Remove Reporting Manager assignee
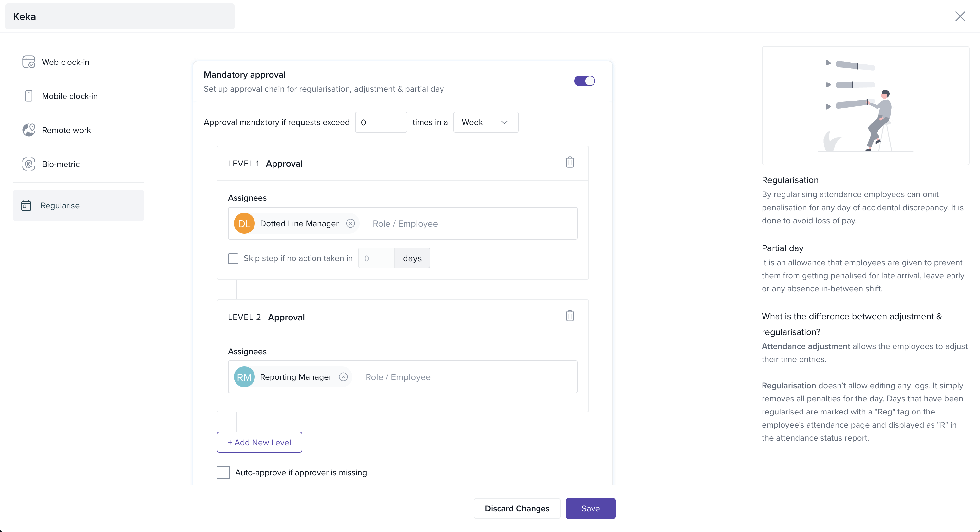This screenshot has height=532, width=980. point(343,377)
